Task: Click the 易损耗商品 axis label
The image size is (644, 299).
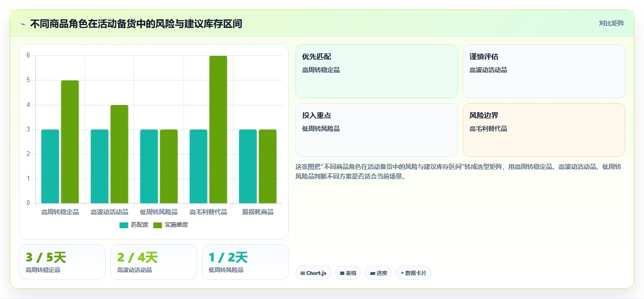Action: click(258, 212)
